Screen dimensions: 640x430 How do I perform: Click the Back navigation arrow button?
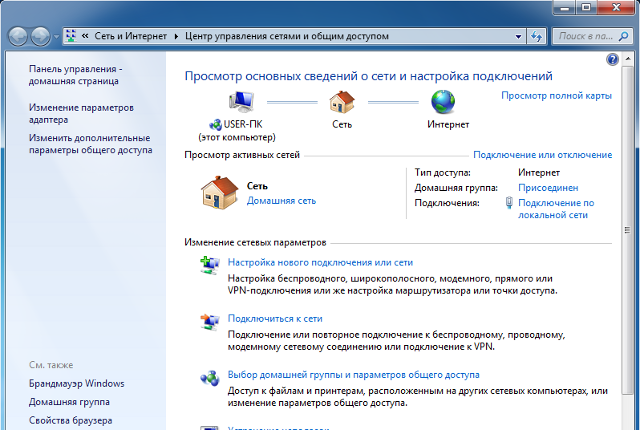pos(18,36)
